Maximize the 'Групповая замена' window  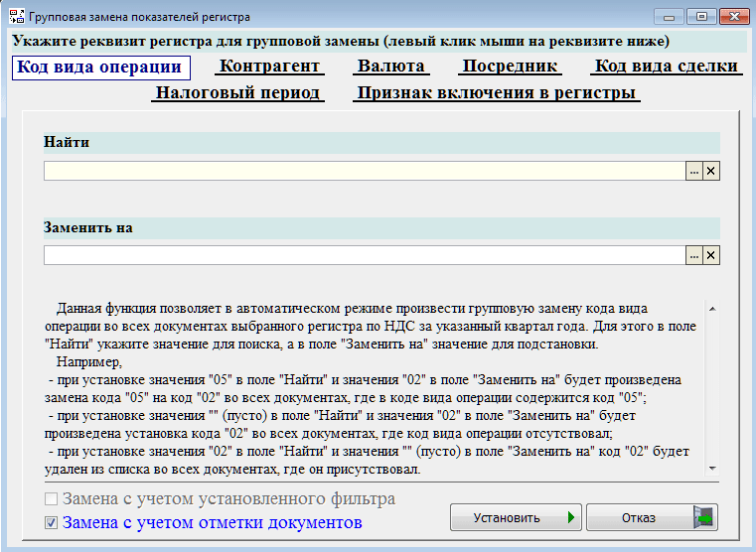[x=701, y=17]
